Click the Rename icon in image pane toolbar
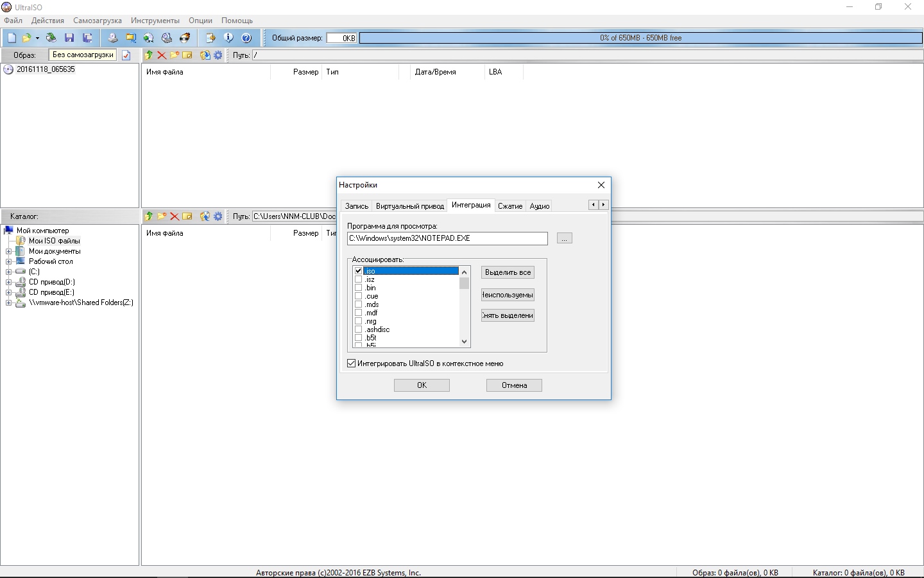The width and height of the screenshot is (924, 578). coord(187,55)
